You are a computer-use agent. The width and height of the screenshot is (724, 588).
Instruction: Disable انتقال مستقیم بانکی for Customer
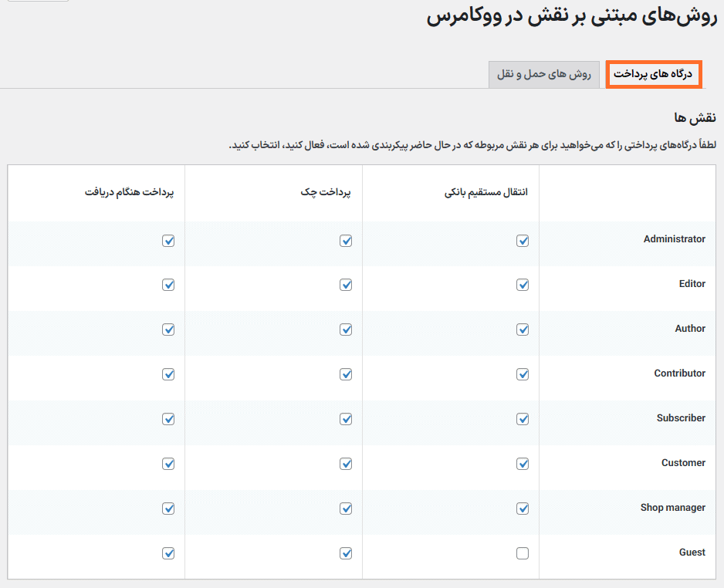pyautogui.click(x=523, y=464)
